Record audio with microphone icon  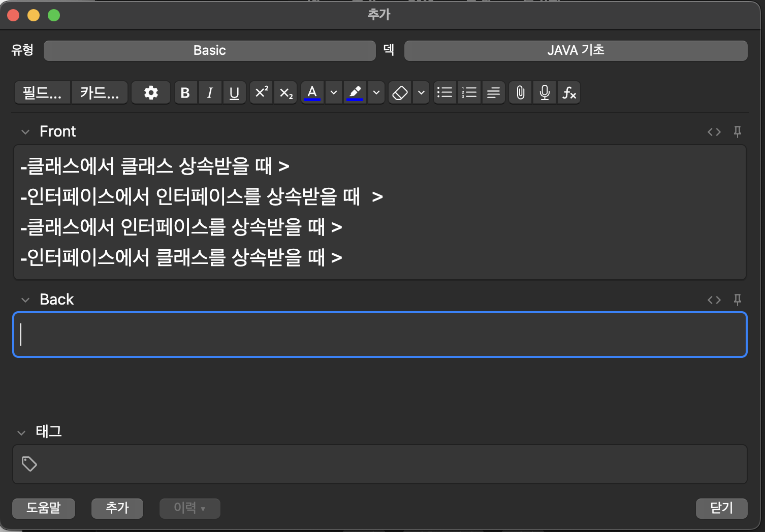coord(545,93)
